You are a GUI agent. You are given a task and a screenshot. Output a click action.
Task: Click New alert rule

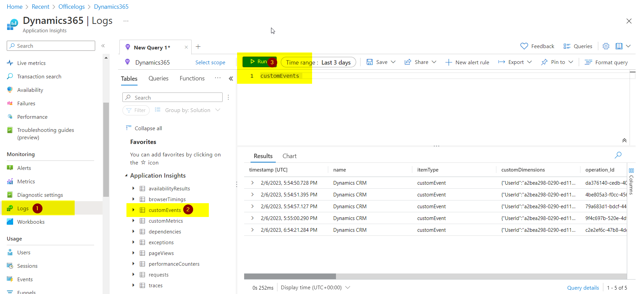(467, 62)
